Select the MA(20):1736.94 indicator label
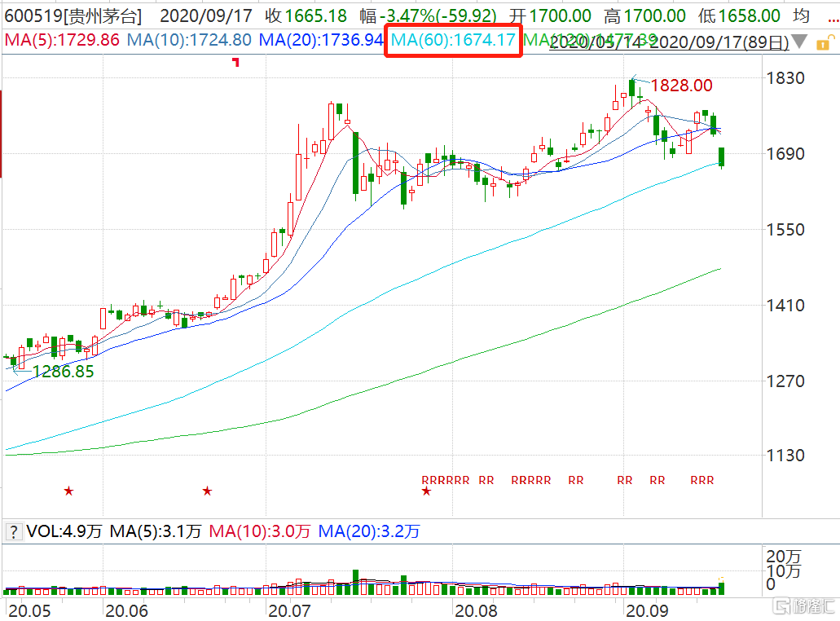 321,40
